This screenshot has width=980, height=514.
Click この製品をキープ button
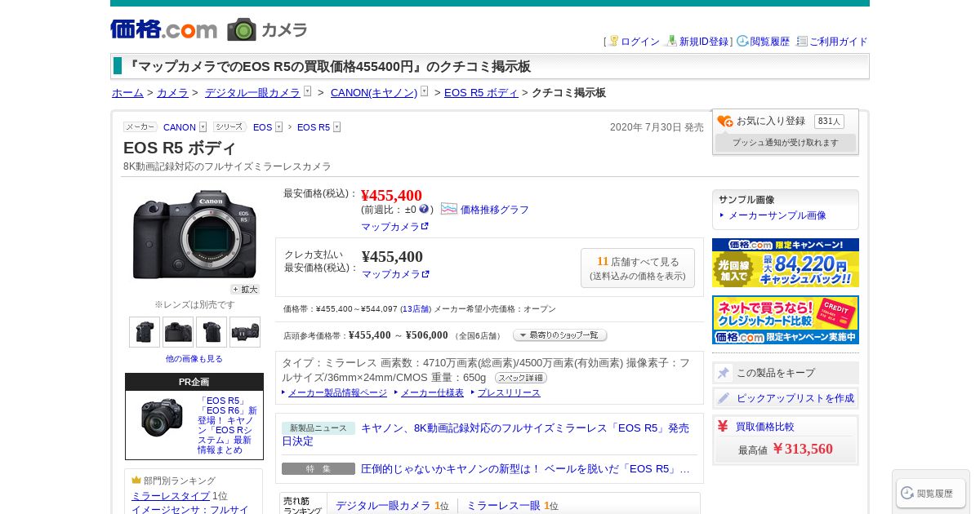click(786, 373)
